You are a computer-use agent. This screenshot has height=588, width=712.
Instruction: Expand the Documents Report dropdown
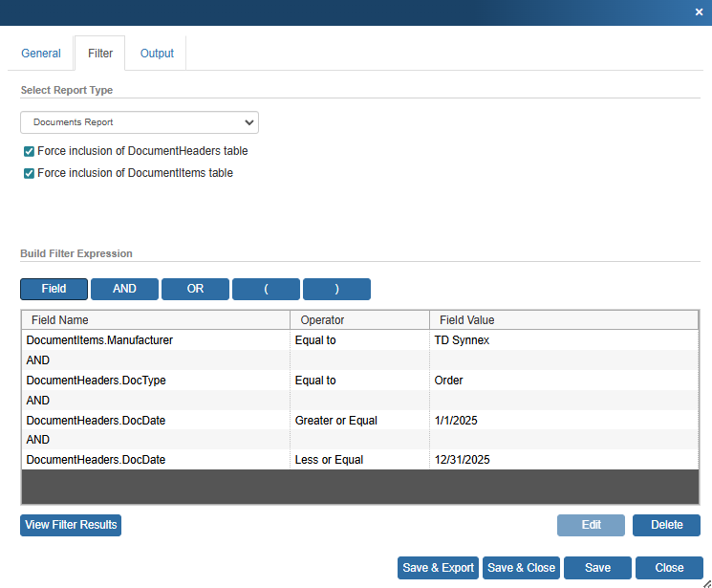(x=140, y=122)
